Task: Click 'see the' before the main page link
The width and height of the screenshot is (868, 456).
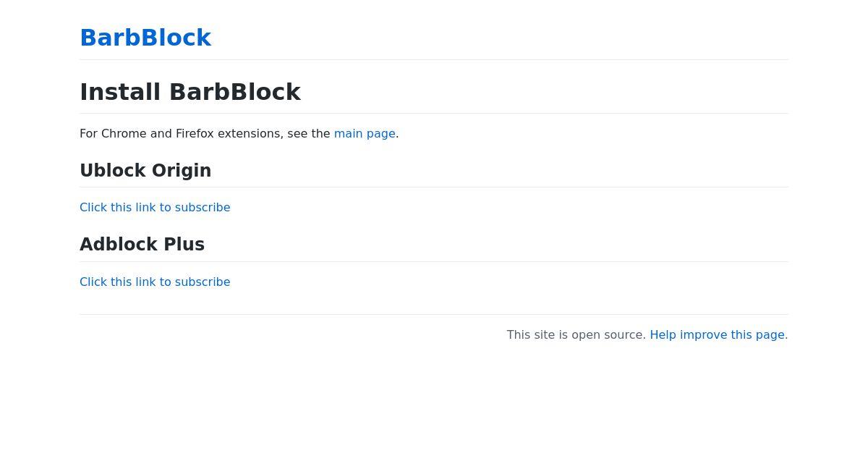Action: click(309, 134)
